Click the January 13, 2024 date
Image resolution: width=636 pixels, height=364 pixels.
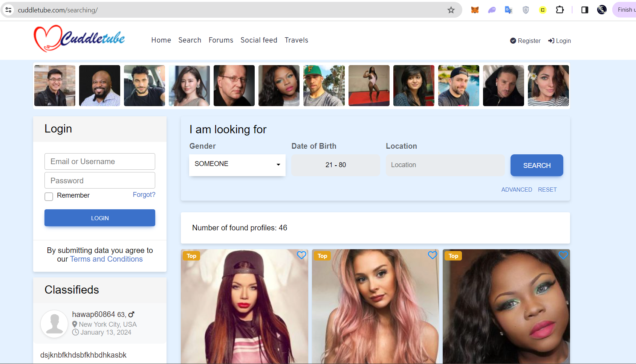(x=106, y=332)
